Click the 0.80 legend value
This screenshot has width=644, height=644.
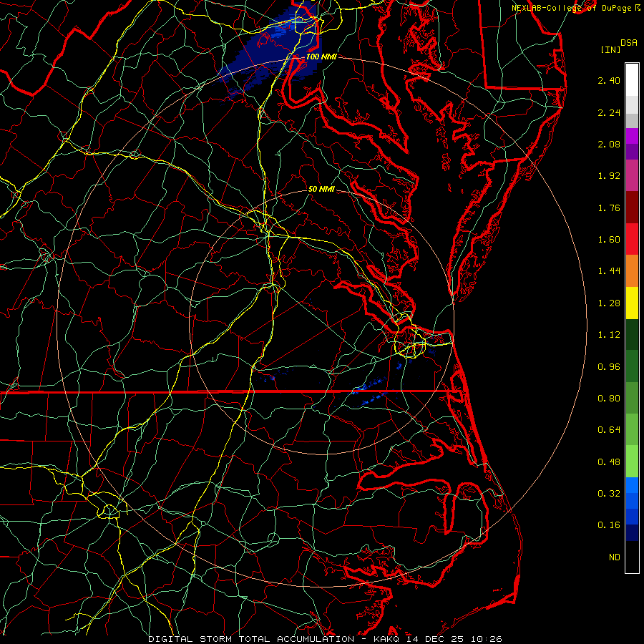click(609, 399)
